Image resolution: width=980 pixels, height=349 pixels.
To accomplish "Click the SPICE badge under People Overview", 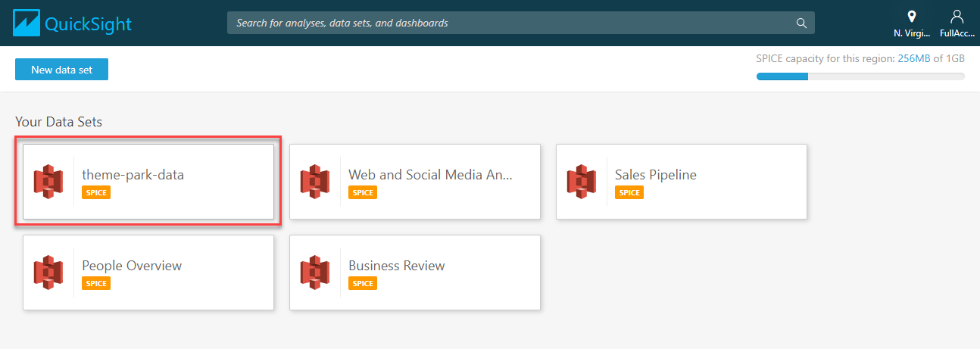I will (x=96, y=283).
